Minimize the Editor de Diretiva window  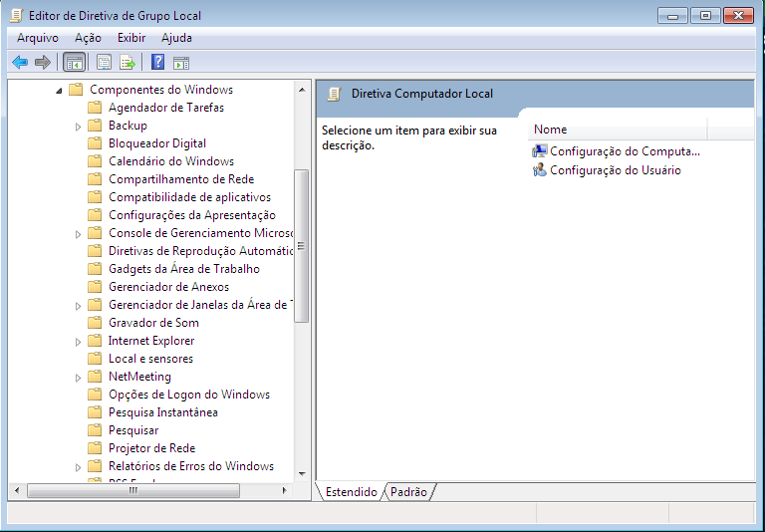(x=672, y=16)
